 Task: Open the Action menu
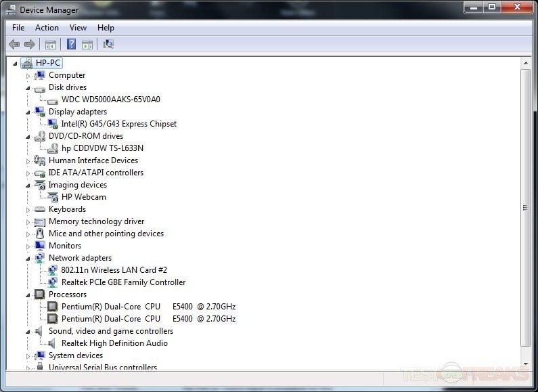pyautogui.click(x=47, y=28)
